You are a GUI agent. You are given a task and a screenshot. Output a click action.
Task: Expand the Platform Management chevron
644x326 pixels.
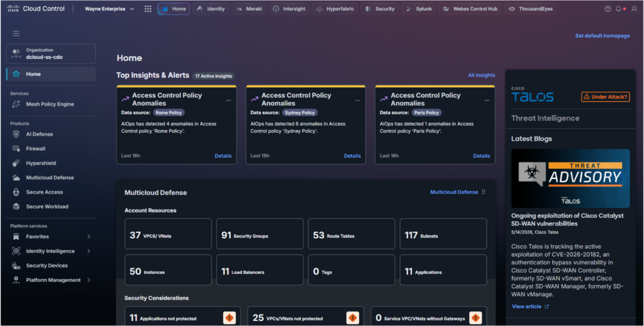pos(89,280)
